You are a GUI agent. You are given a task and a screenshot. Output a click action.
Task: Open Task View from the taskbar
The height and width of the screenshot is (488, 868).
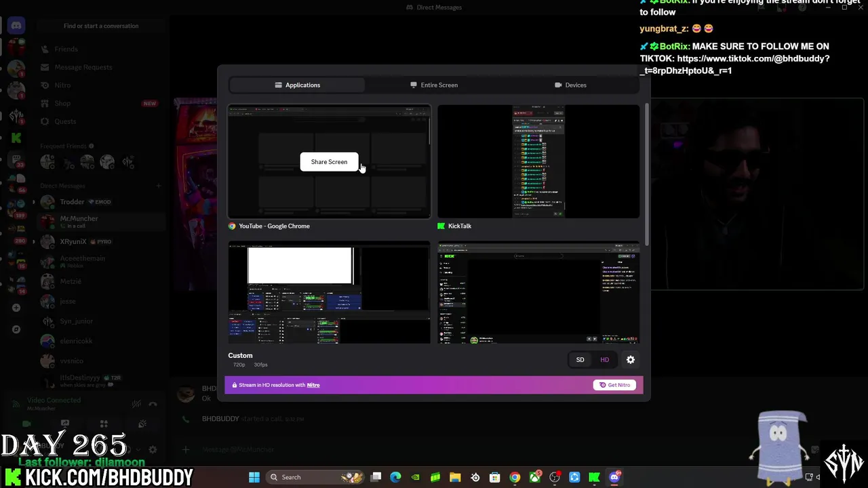pos(376,477)
